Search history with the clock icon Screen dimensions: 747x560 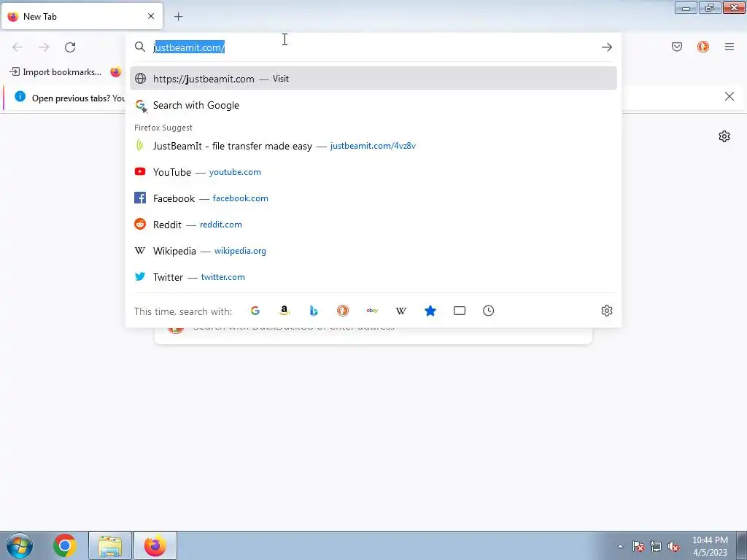coord(488,311)
